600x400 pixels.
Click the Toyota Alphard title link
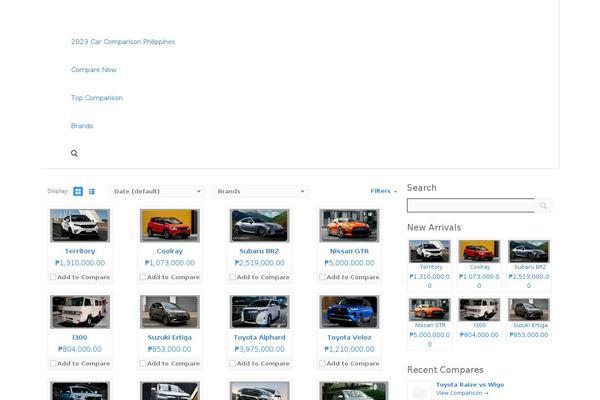click(x=259, y=337)
